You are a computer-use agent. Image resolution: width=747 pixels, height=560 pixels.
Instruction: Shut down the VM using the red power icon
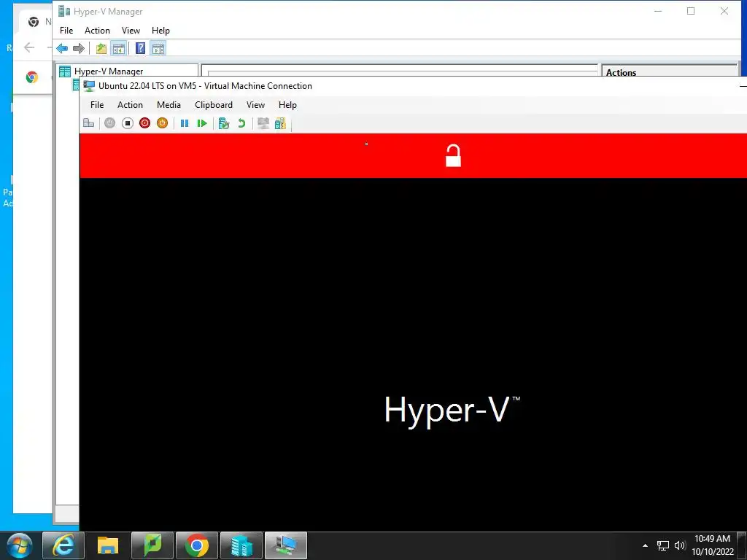[x=145, y=123]
